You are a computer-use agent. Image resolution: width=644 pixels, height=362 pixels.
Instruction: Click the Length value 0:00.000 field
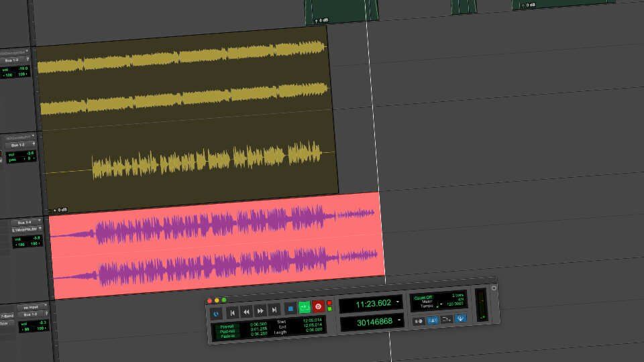(x=313, y=330)
